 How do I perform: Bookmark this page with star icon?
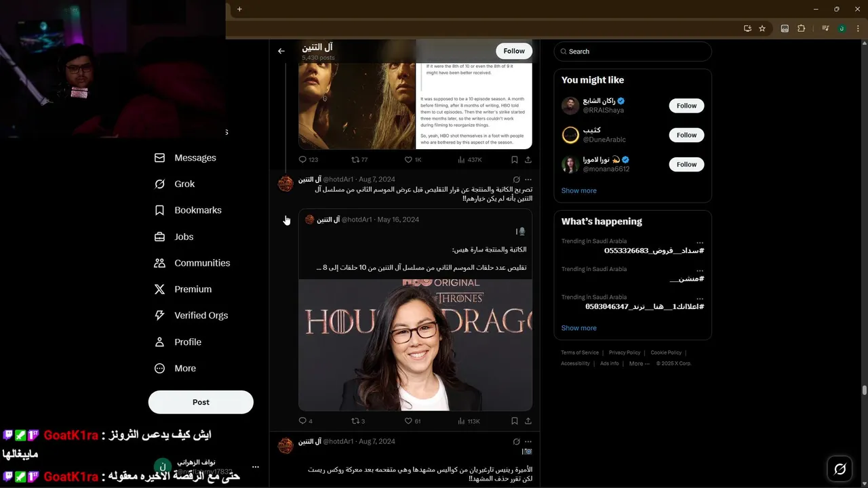coord(762,28)
